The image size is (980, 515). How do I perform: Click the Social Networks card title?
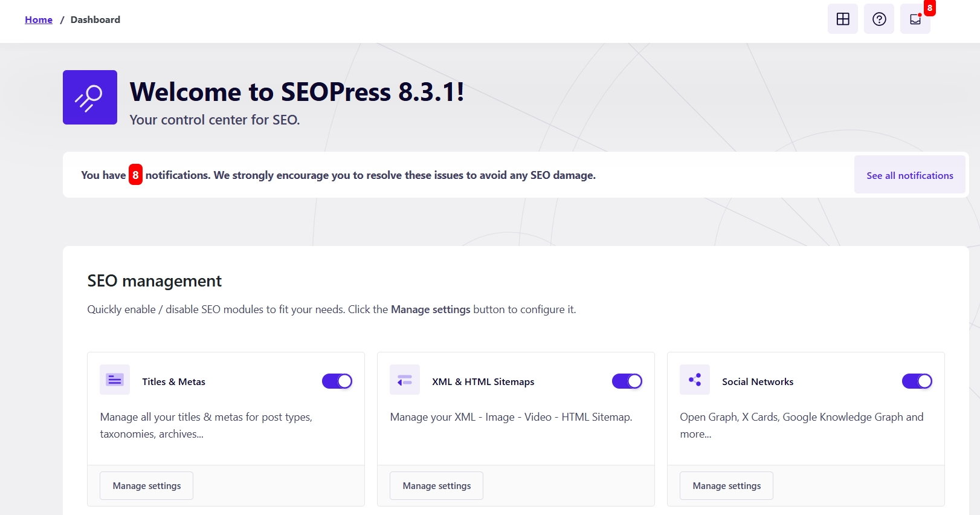758,382
